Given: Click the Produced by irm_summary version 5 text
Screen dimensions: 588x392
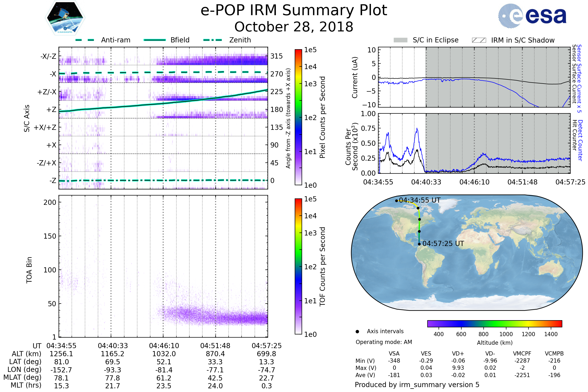Looking at the screenshot, I should pyautogui.click(x=417, y=385).
